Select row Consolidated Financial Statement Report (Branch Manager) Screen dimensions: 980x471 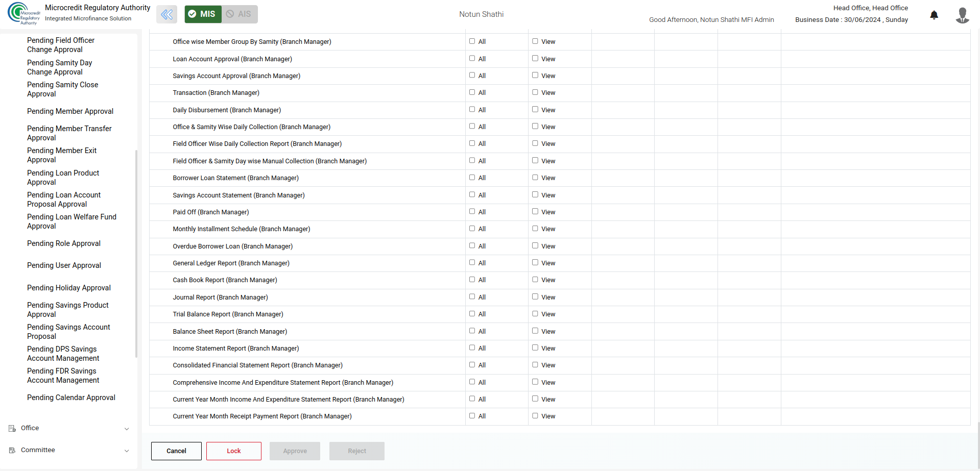pyautogui.click(x=560, y=365)
